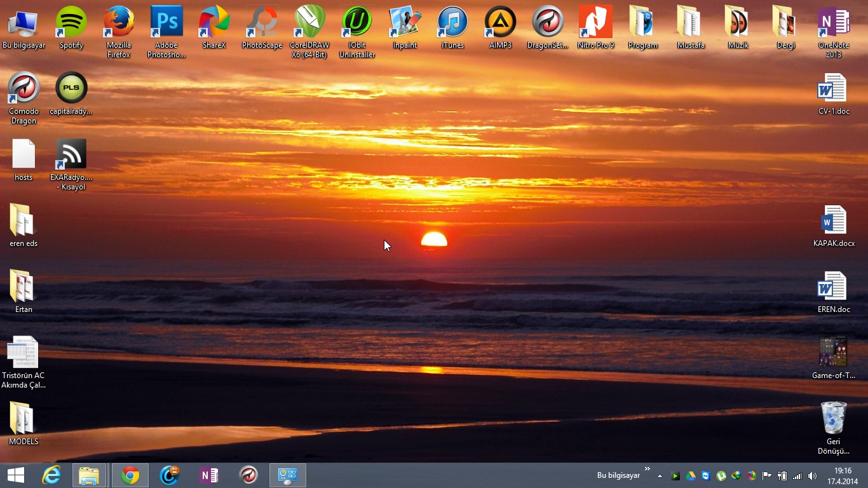868x488 pixels.
Task: Select the Bu bilgisayar desktop icon
Action: coord(24,28)
